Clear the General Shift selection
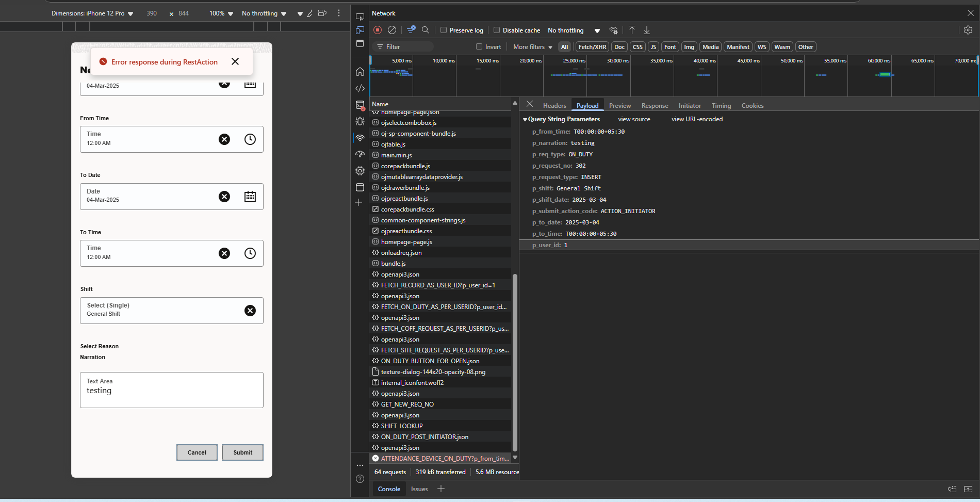Image resolution: width=980 pixels, height=502 pixels. point(250,311)
